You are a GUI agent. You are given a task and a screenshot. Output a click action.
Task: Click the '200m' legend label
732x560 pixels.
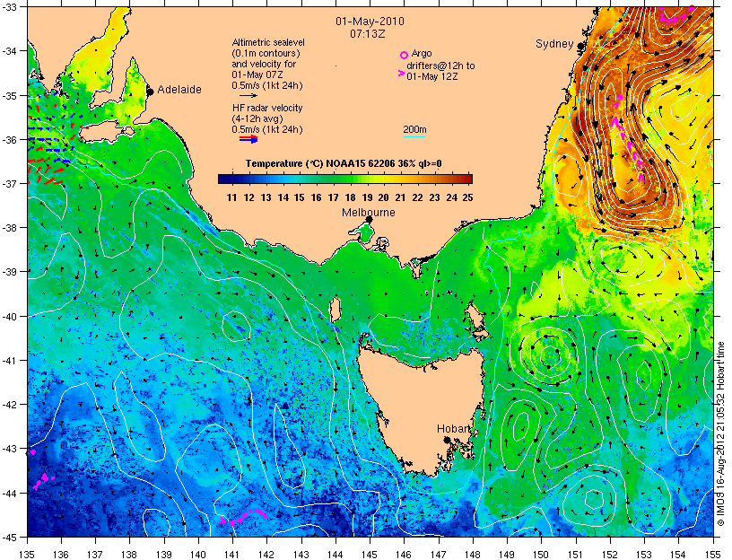[x=414, y=129]
